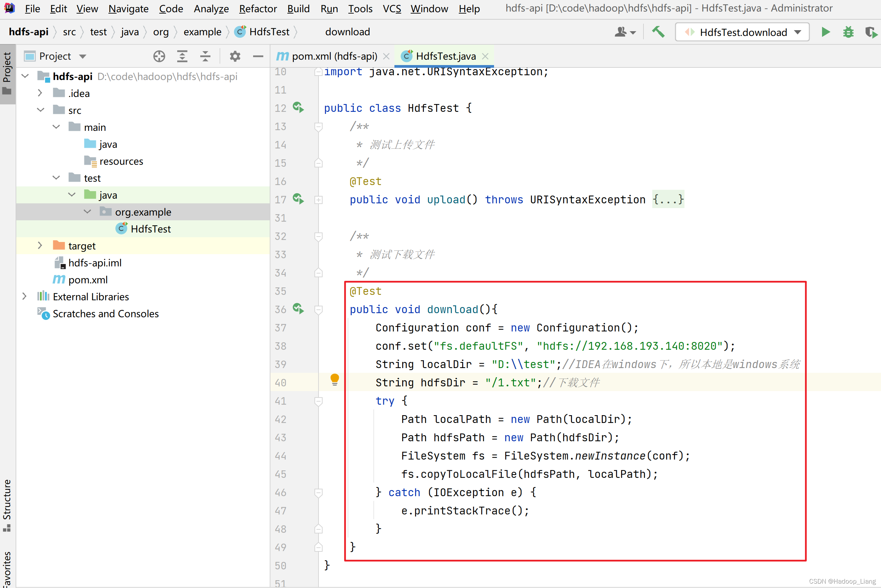Open the VCS menu
Viewport: 881px width, 588px height.
click(x=392, y=8)
